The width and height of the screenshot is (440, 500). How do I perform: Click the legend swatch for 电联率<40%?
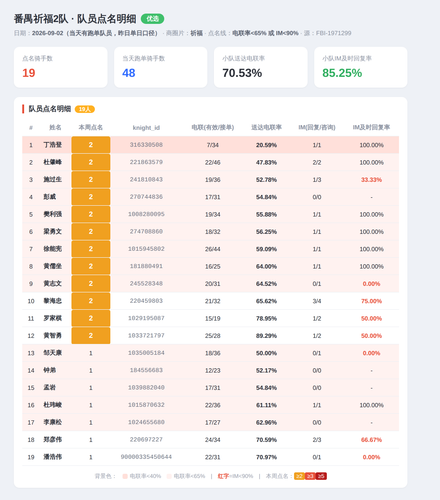(125, 476)
